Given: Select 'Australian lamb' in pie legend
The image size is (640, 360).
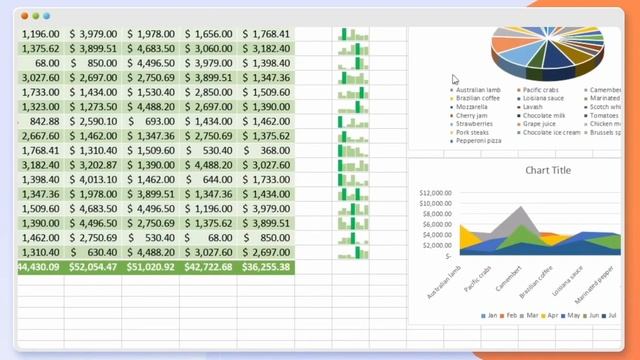Looking at the screenshot, I should [x=476, y=90].
